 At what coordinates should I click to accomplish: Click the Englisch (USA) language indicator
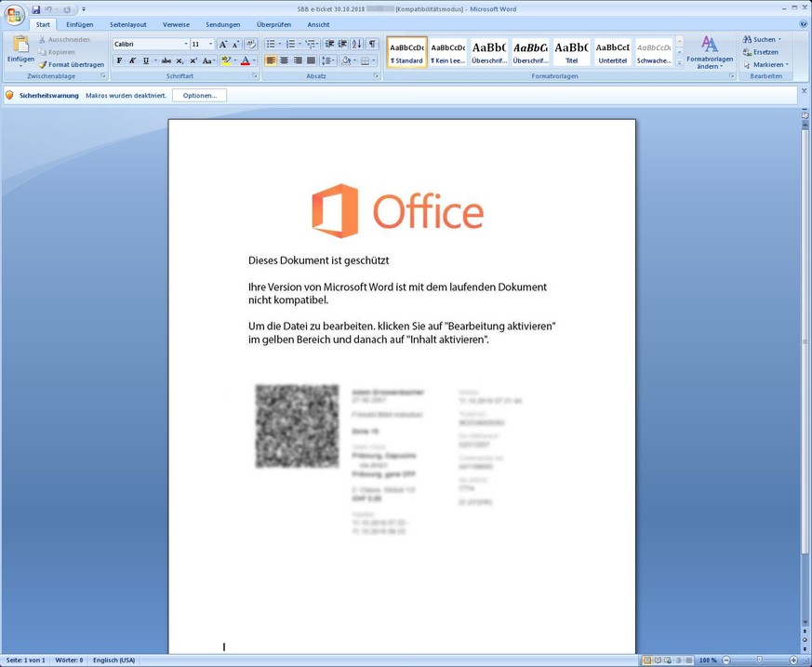point(113,660)
